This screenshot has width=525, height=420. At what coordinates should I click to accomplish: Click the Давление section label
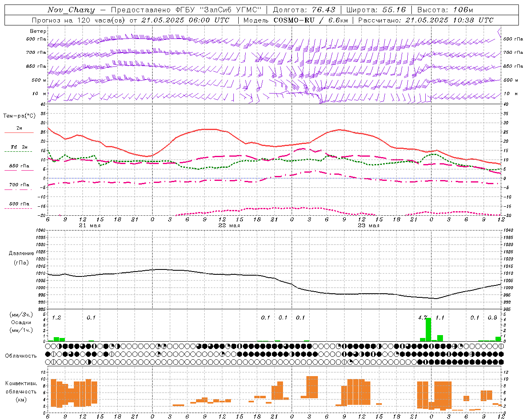click(x=21, y=253)
